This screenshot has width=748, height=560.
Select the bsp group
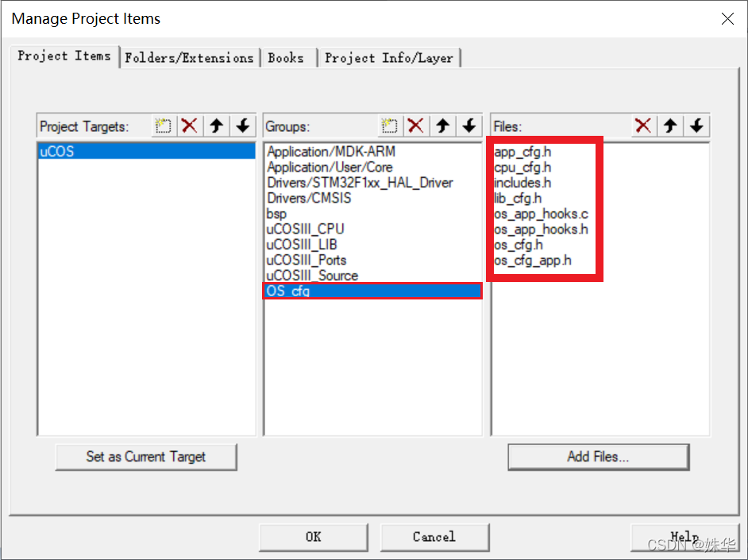[x=372, y=214]
